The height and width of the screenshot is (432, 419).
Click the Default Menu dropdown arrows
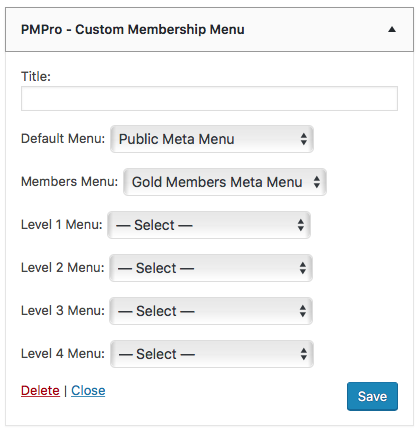click(303, 139)
